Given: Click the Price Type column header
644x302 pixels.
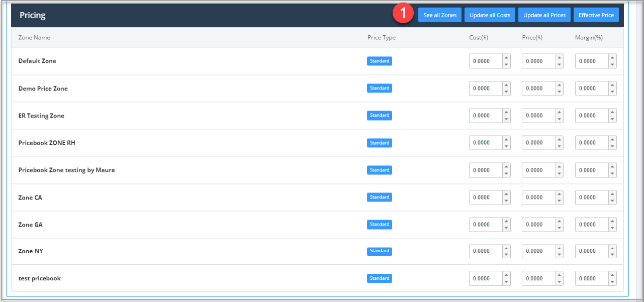Looking at the screenshot, I should coord(382,37).
